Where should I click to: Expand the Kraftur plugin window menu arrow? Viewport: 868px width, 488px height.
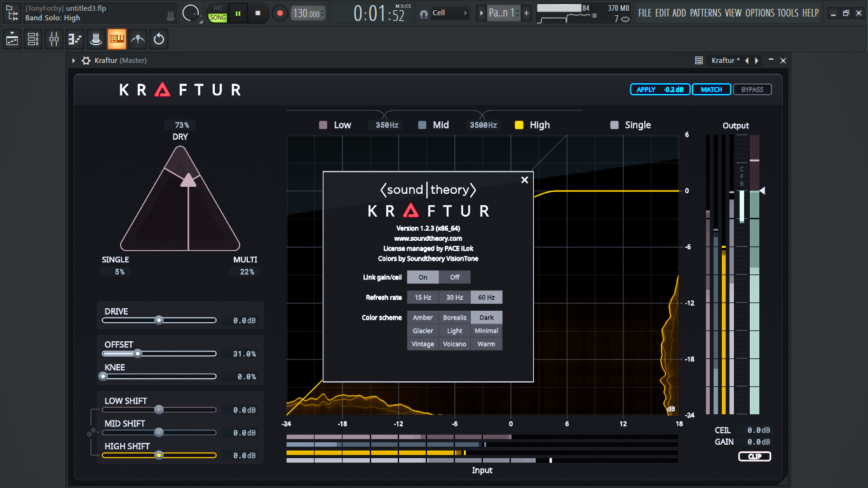[x=74, y=60]
